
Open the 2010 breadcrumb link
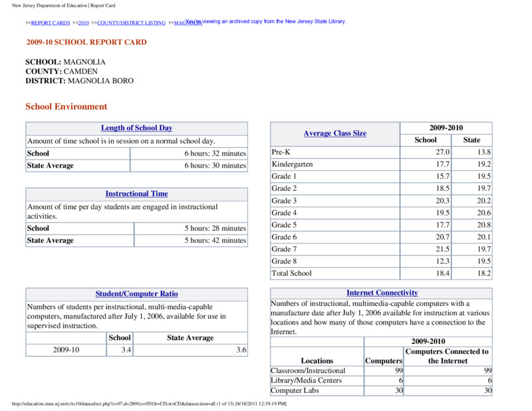pyautogui.click(x=84, y=23)
